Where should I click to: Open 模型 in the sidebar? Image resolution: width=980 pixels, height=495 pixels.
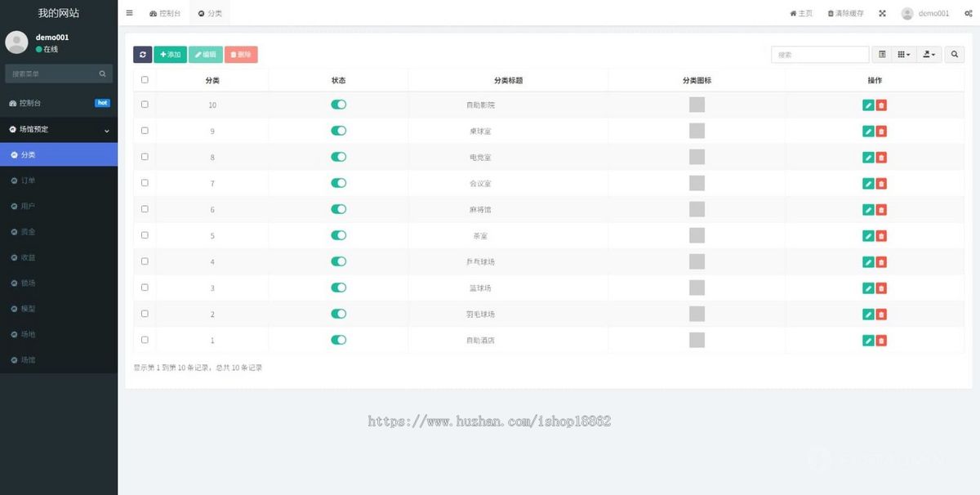pos(59,309)
